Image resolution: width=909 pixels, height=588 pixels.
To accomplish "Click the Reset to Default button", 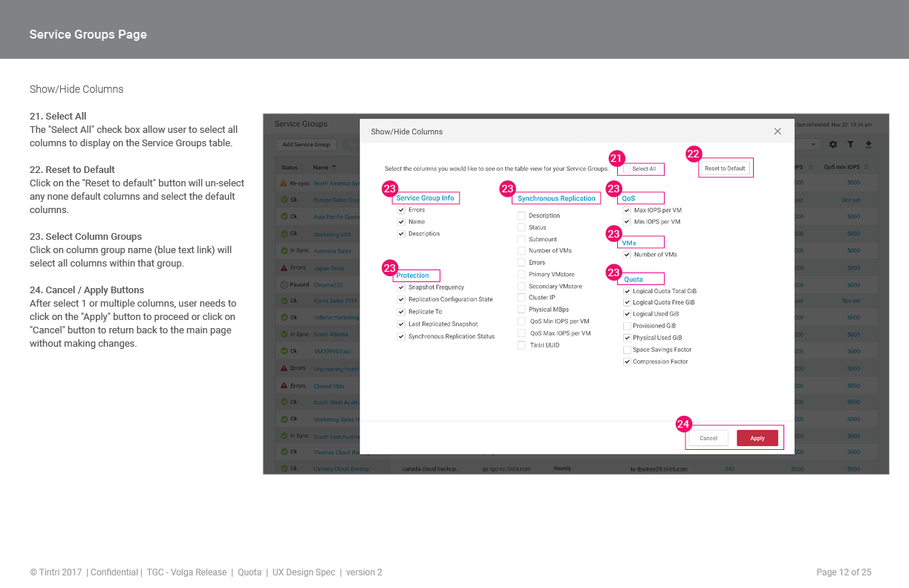I will (725, 169).
